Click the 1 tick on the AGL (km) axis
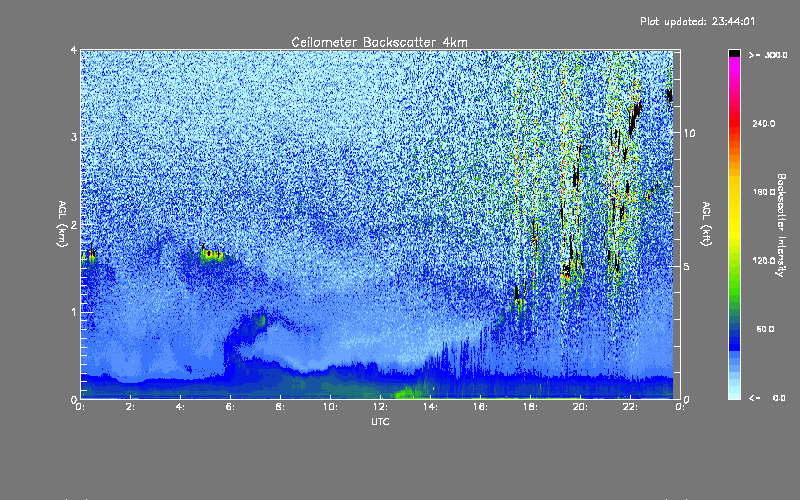Image resolution: width=800 pixels, height=500 pixels. tap(74, 312)
